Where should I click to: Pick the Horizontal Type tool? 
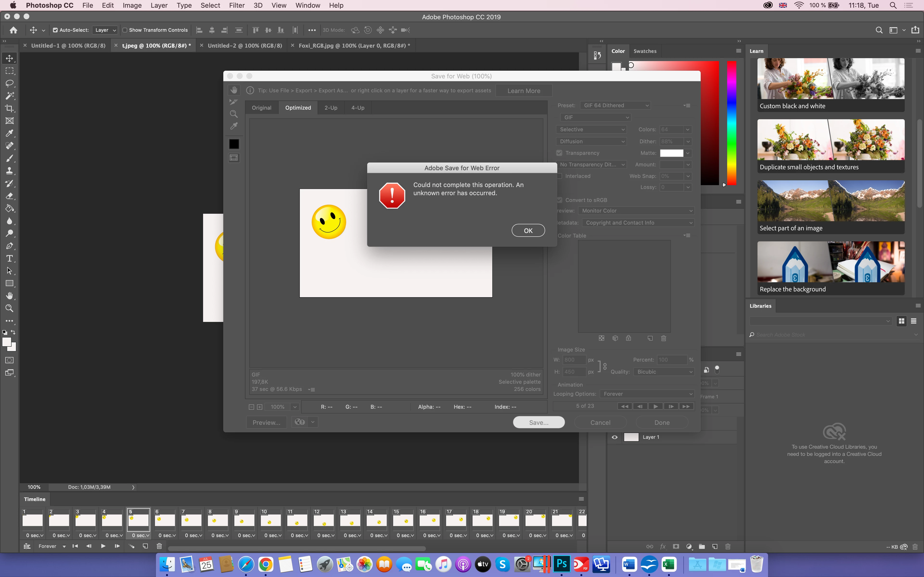pyautogui.click(x=10, y=258)
